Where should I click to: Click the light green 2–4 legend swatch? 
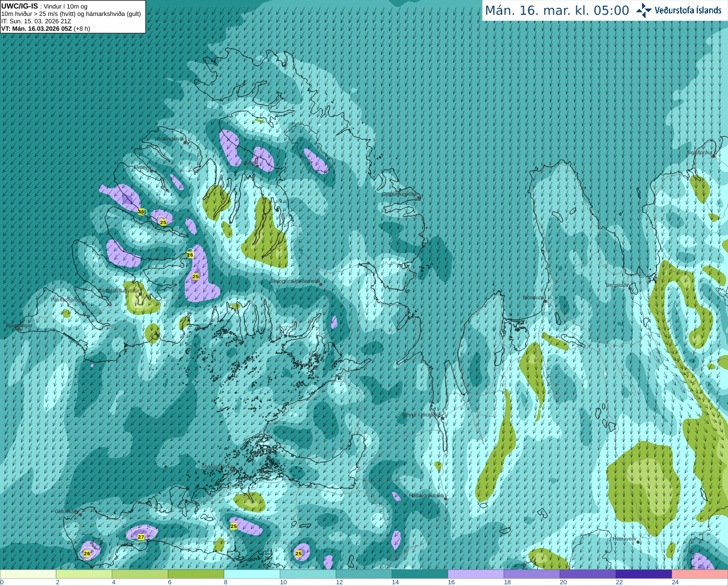point(84,574)
